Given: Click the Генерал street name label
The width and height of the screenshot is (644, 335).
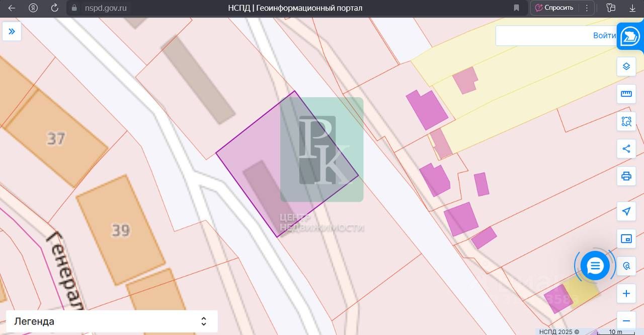Looking at the screenshot, I should coord(65,270).
